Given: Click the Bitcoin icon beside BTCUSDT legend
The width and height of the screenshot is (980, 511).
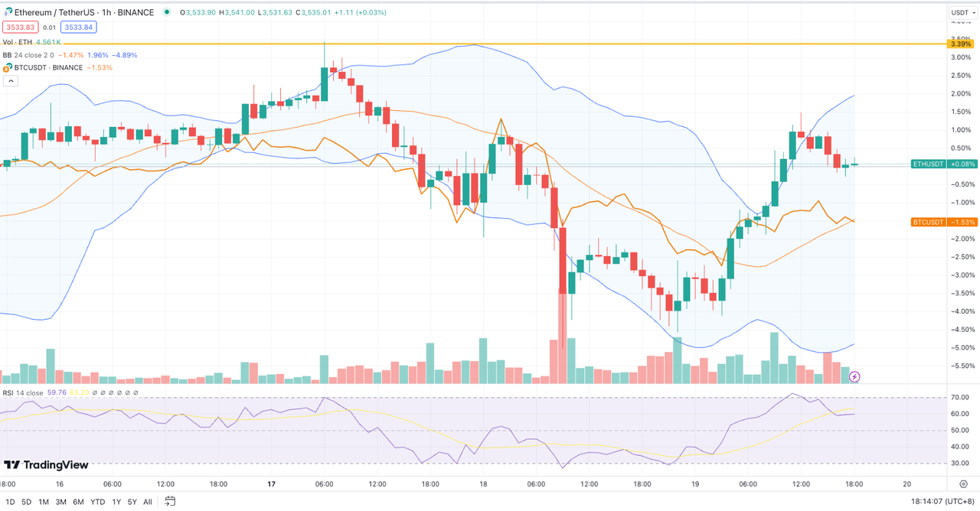Looking at the screenshot, I should [8, 67].
